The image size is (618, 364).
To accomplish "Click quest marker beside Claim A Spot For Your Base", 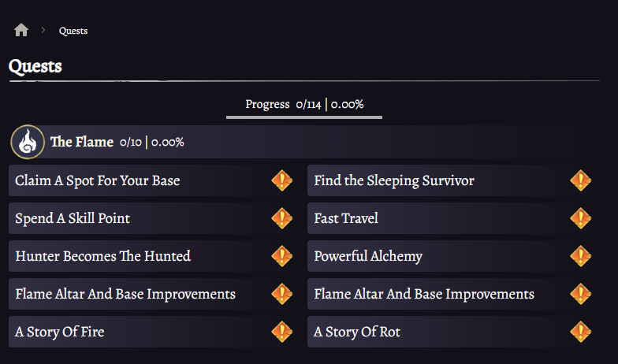I will 281,180.
